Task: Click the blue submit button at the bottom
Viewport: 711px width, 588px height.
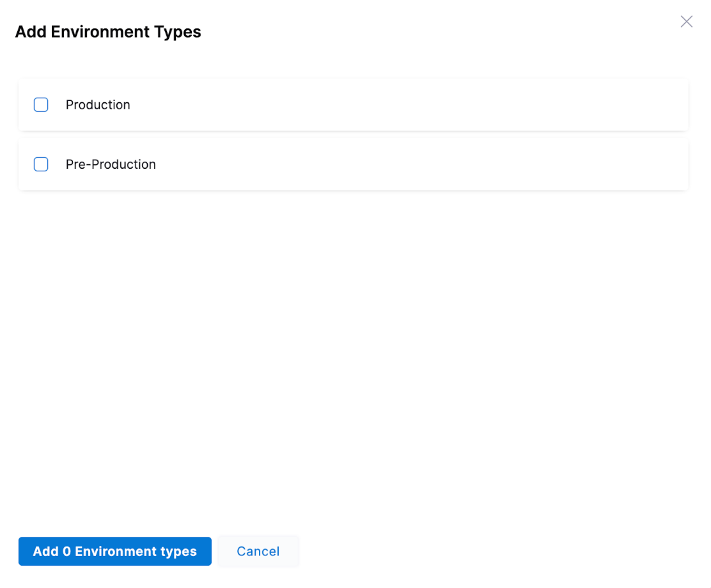Action: pyautogui.click(x=115, y=551)
